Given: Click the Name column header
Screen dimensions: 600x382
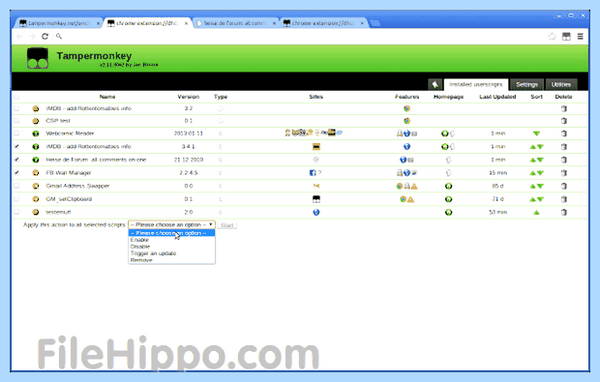Looking at the screenshot, I should (x=107, y=97).
